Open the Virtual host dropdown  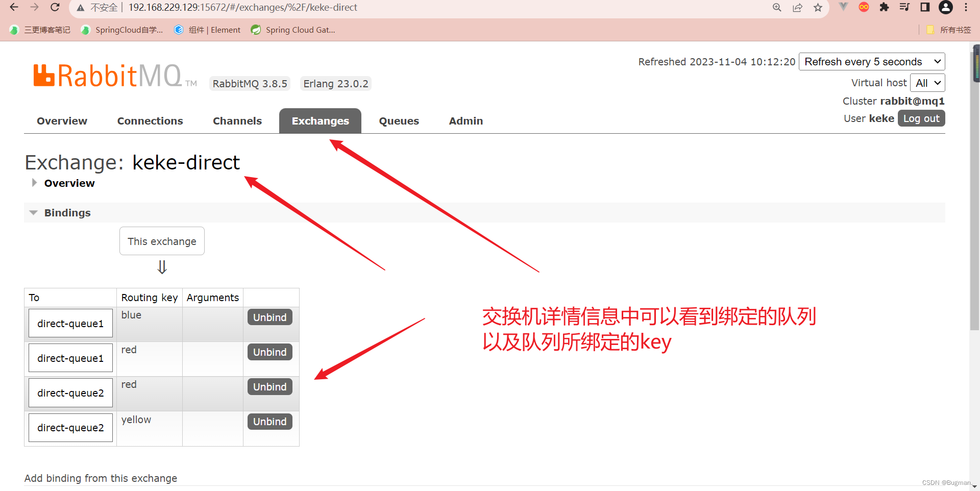click(927, 83)
